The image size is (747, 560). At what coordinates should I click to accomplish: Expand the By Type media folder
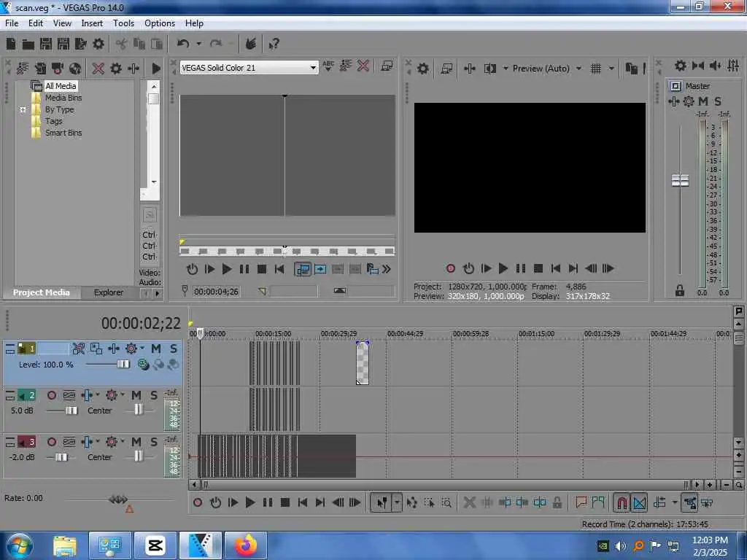point(23,109)
